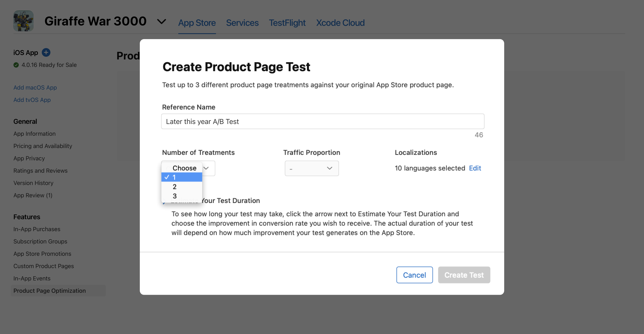The height and width of the screenshot is (334, 644).
Task: Open Ratings and Reviews
Action: (40, 171)
